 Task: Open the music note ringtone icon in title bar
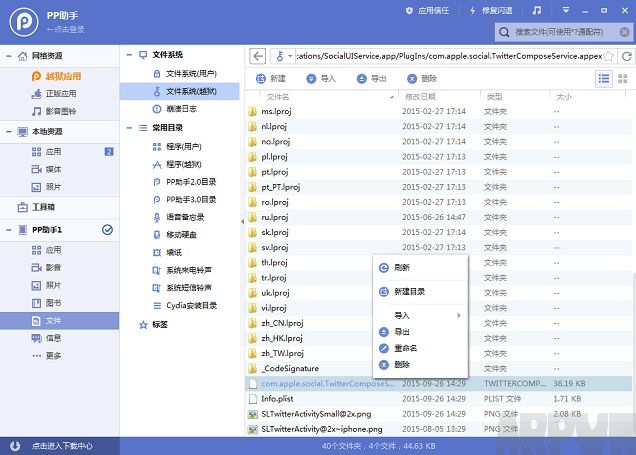pyautogui.click(x=537, y=11)
